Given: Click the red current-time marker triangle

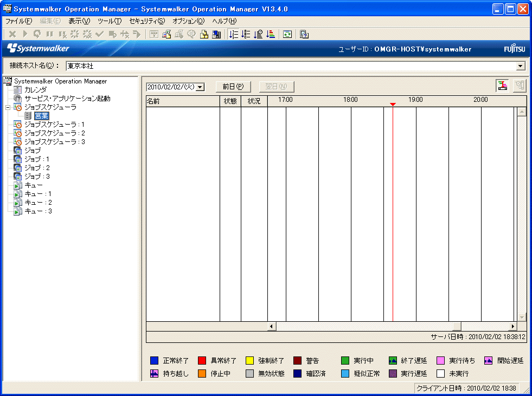Looking at the screenshot, I should [393, 105].
